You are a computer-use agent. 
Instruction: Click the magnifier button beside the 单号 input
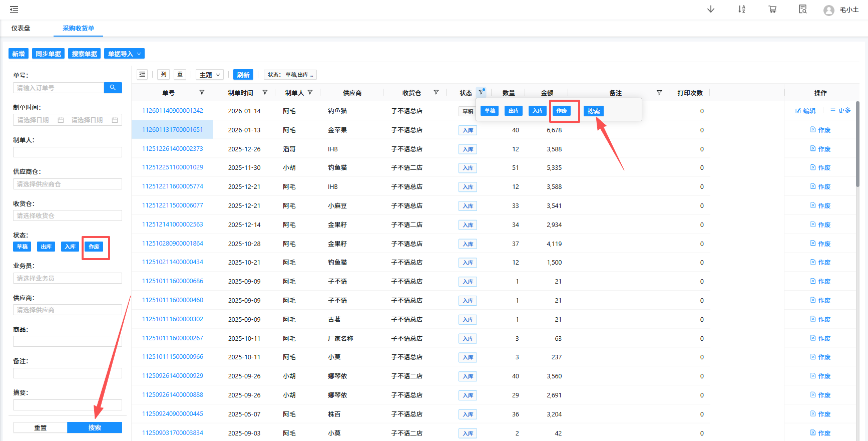113,88
